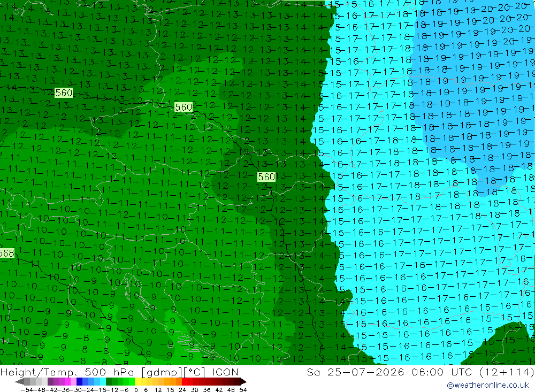Click the dark right arrow of the legend
This screenshot has width=535, height=392.
243,382
